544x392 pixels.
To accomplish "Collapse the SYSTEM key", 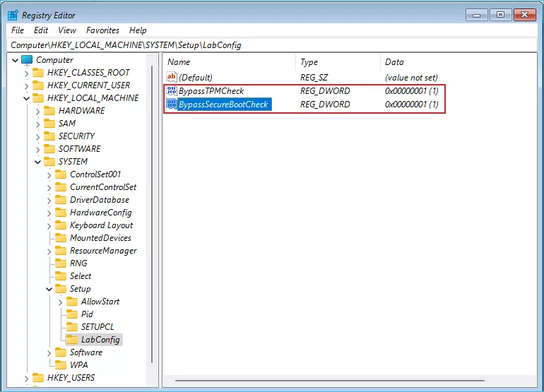I will click(x=38, y=162).
